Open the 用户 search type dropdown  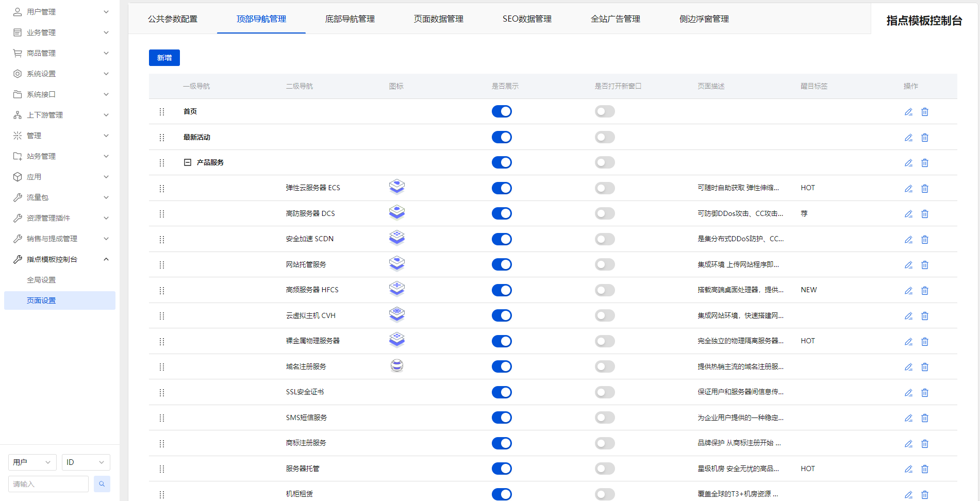click(32, 462)
